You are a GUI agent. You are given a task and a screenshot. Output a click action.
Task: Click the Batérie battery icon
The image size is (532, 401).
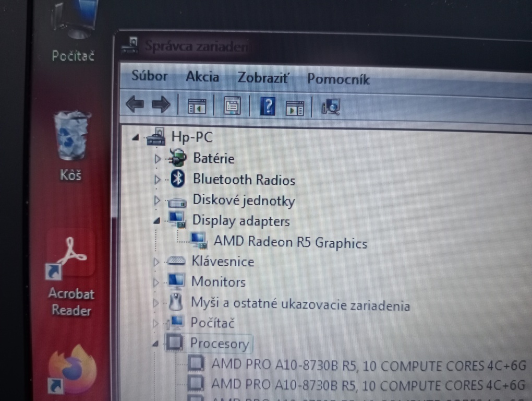[x=177, y=158]
